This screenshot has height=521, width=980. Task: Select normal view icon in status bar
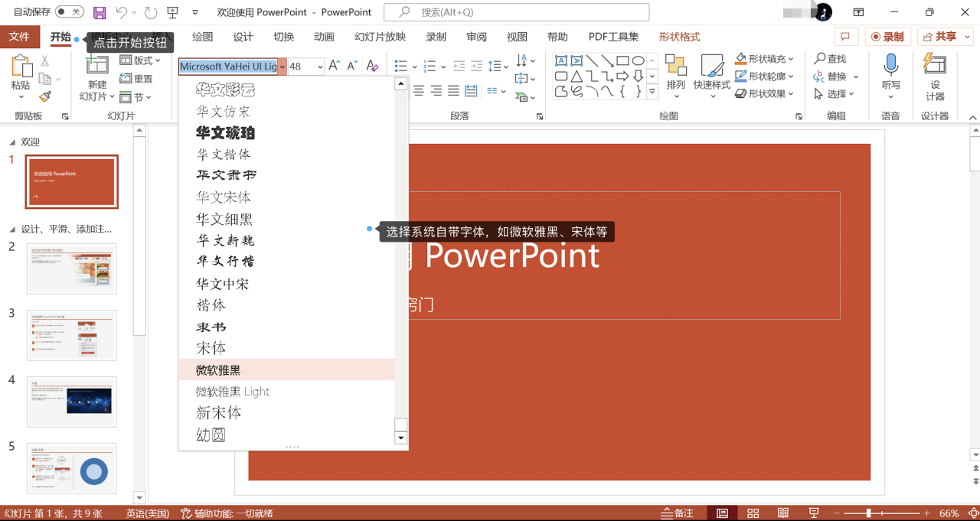click(722, 513)
